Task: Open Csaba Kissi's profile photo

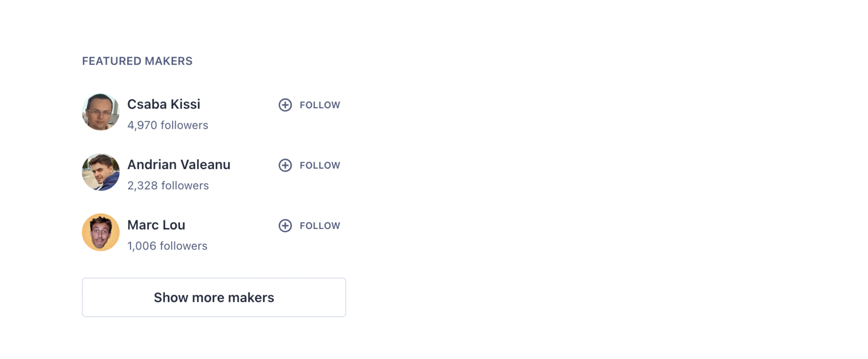Action: 101,112
